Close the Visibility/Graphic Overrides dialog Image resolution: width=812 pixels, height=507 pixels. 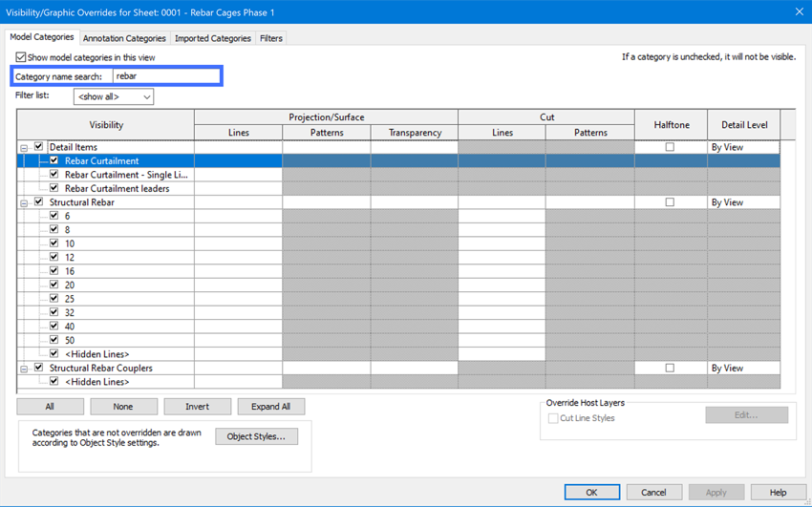[x=799, y=11]
